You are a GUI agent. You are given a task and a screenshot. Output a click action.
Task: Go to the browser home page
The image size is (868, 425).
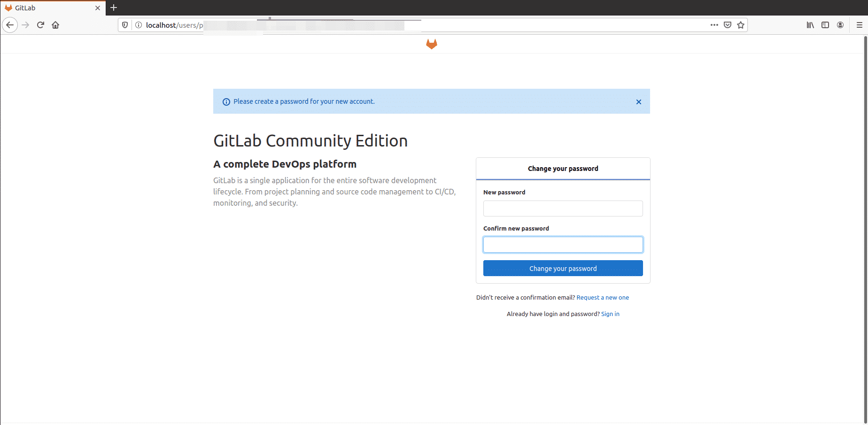pyautogui.click(x=55, y=25)
